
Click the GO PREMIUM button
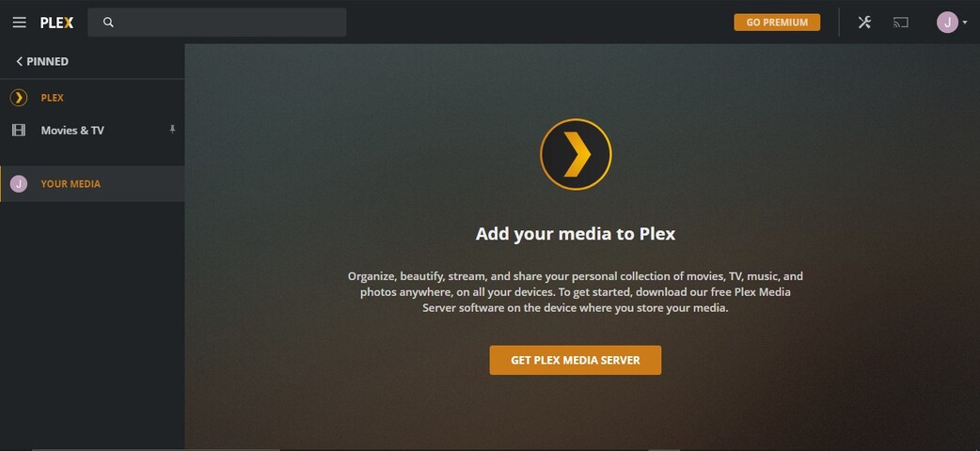tap(777, 23)
